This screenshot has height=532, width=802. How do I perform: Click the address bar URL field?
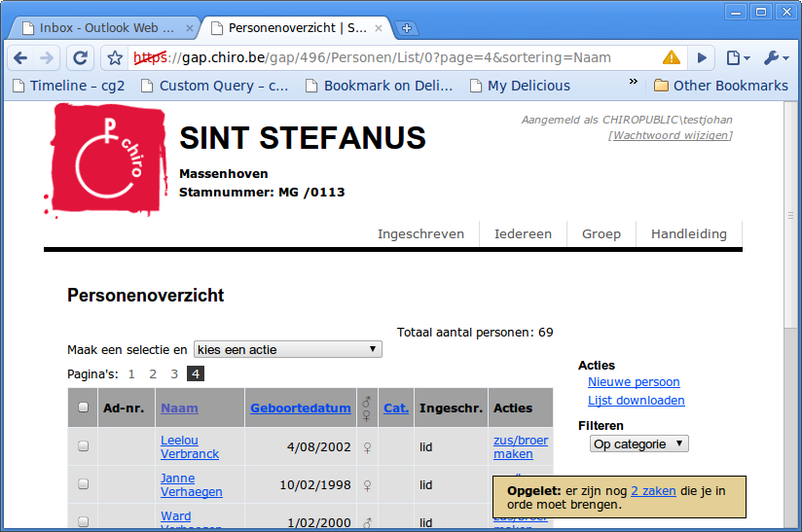coord(394,57)
